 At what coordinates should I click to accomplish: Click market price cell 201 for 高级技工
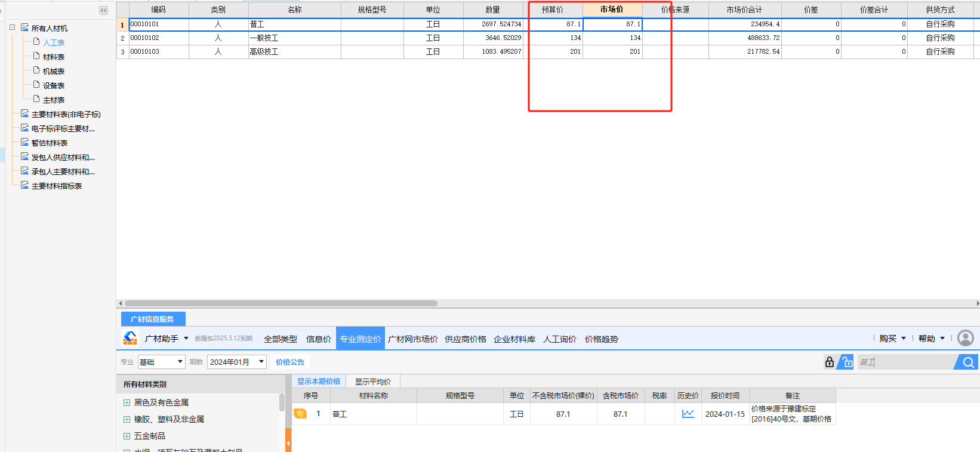pyautogui.click(x=612, y=51)
